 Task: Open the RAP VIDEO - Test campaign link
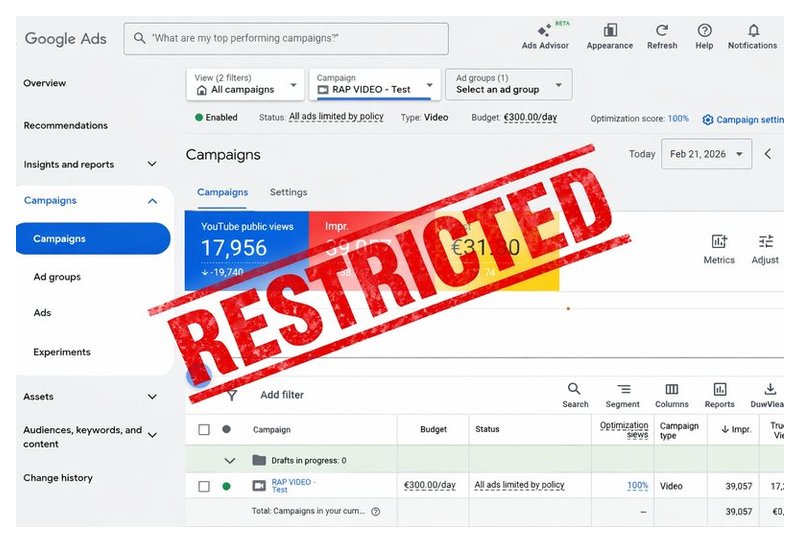tap(293, 486)
